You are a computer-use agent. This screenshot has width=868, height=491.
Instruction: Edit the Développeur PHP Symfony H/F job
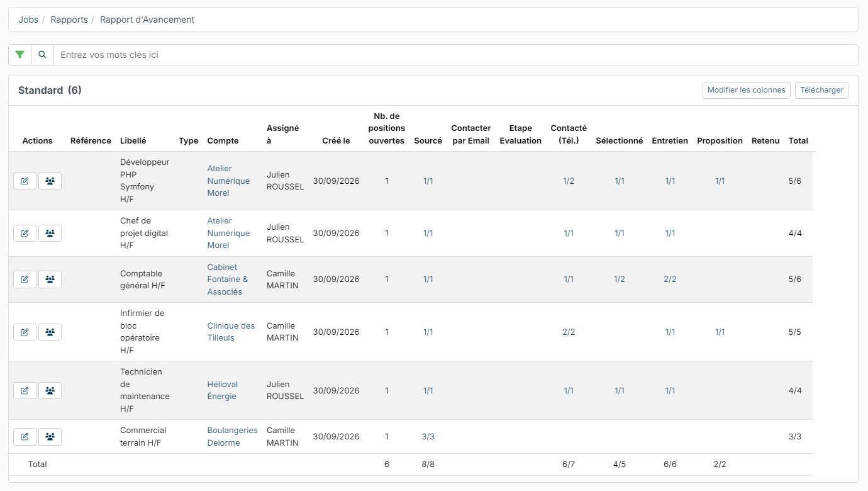(25, 181)
